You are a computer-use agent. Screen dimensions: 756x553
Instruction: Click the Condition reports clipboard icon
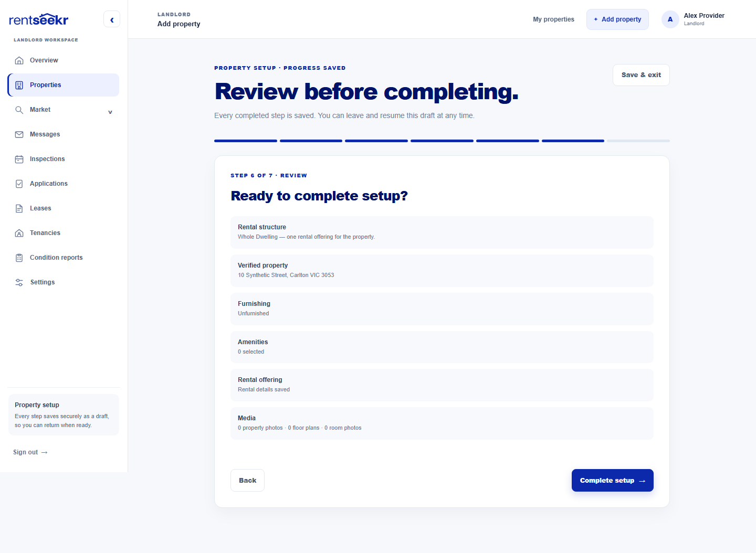(19, 258)
